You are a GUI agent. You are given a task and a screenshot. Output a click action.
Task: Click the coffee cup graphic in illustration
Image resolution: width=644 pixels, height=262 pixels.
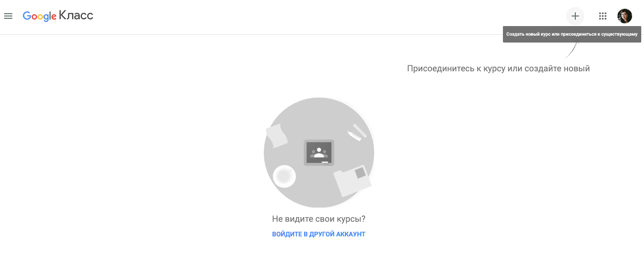pos(284,176)
